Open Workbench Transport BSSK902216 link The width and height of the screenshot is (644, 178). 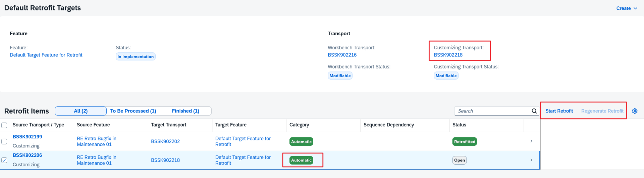coord(342,55)
